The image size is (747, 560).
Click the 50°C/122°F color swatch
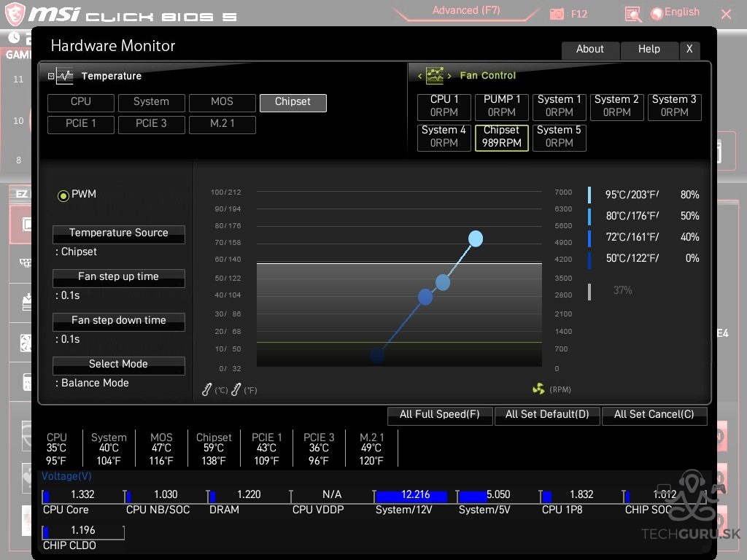click(589, 260)
